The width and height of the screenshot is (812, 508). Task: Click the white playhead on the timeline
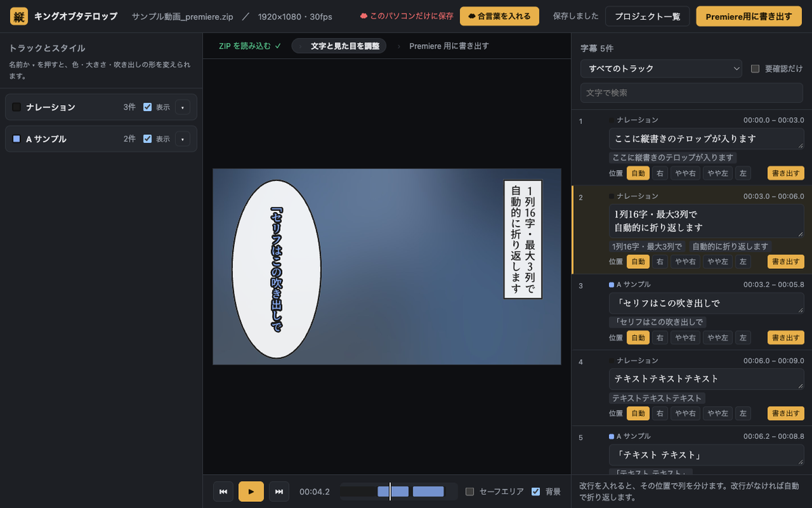(390, 492)
